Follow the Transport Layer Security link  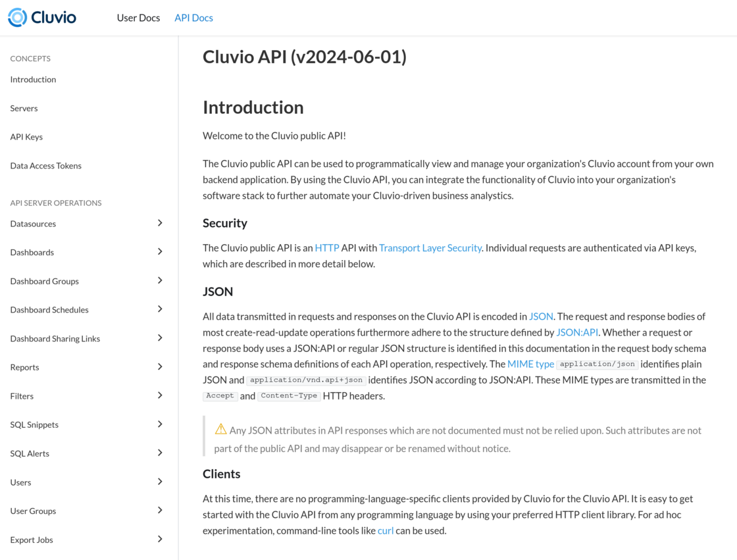pyautogui.click(x=430, y=247)
